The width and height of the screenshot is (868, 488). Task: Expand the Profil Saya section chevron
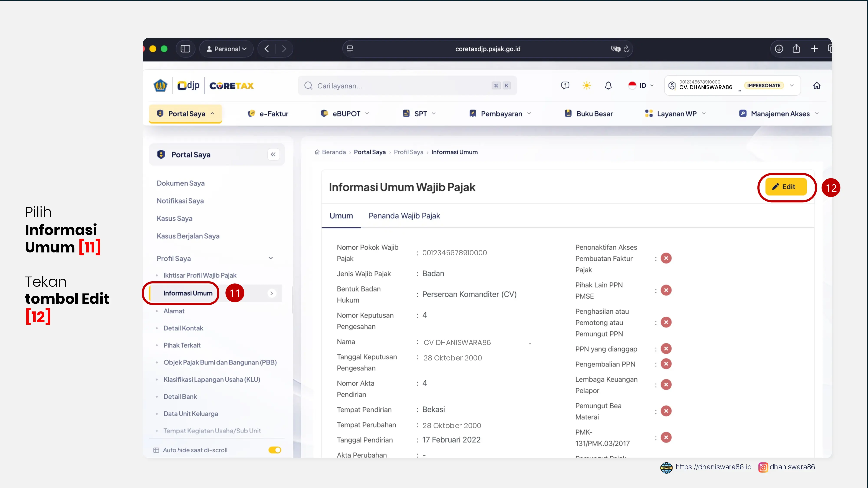tap(271, 258)
